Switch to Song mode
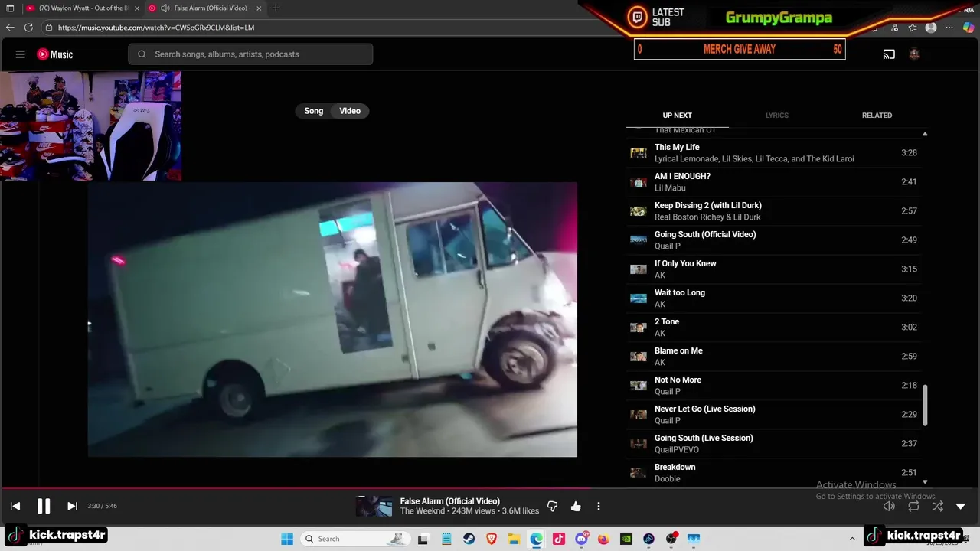The width and height of the screenshot is (980, 551). pyautogui.click(x=314, y=111)
